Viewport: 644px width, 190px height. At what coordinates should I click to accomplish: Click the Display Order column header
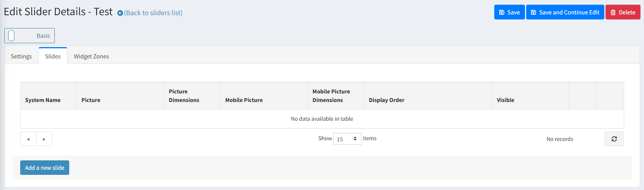pos(387,100)
